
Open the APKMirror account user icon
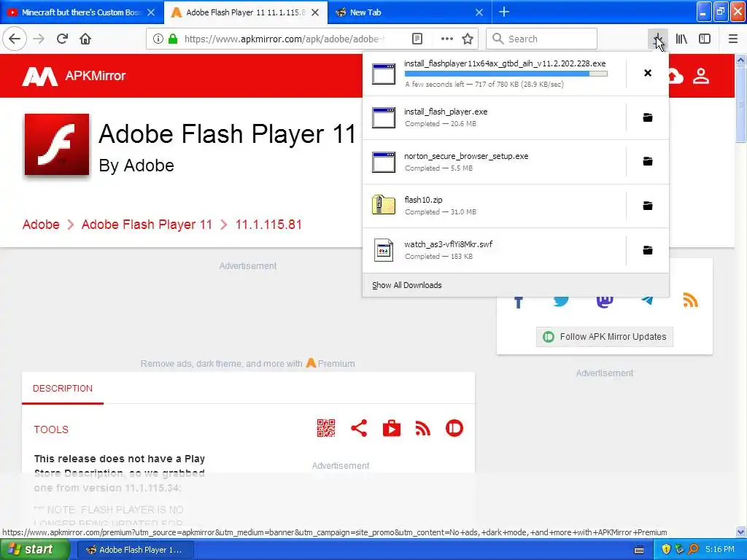[x=701, y=76]
